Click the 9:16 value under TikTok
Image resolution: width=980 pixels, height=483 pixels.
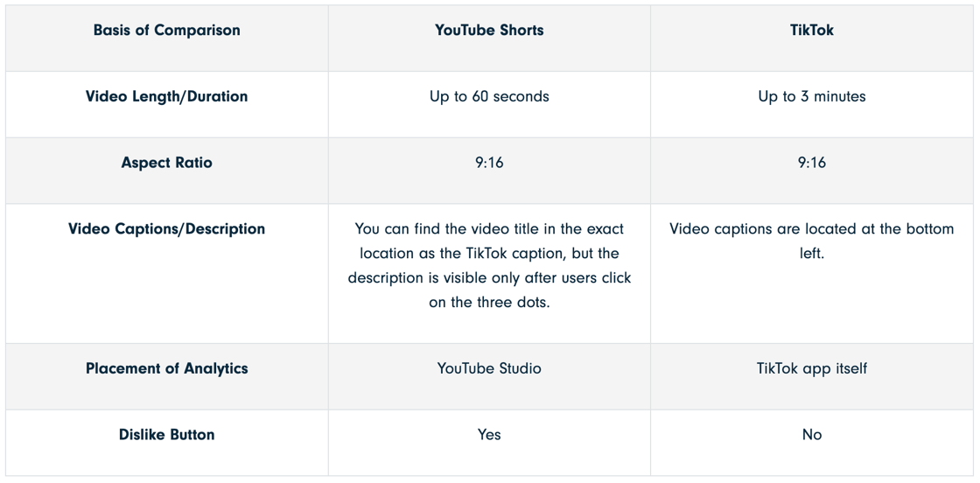coord(811,163)
